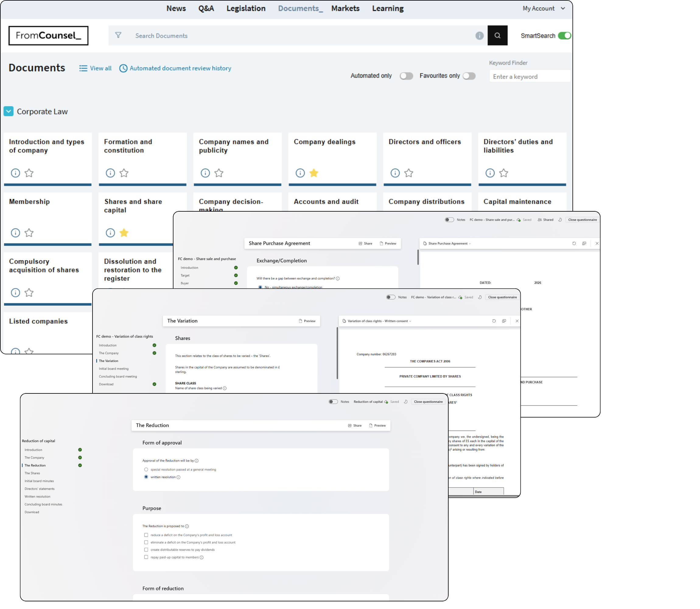Click info icon beside 'Name of share class being varied'
Screen dimensions: 700x609
tap(225, 388)
